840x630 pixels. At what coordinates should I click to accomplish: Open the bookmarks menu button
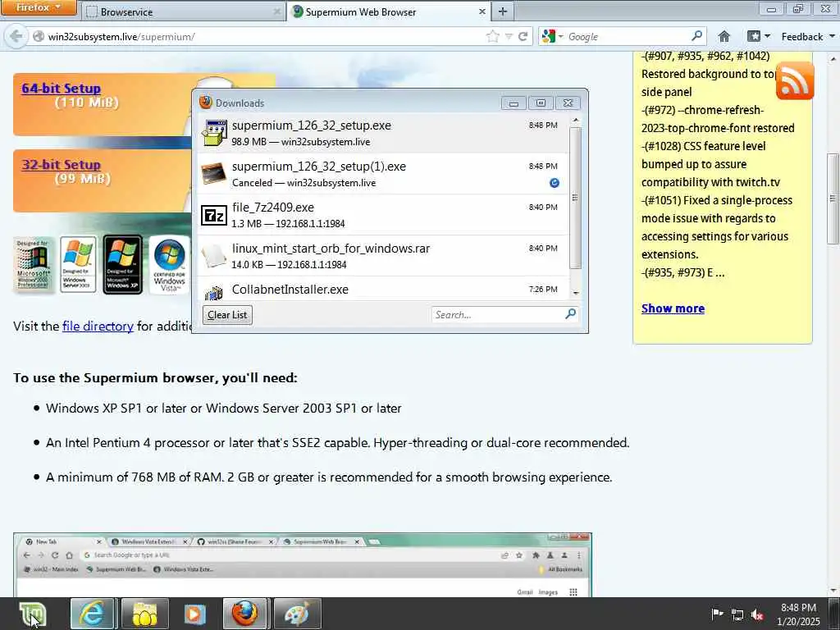(759, 36)
